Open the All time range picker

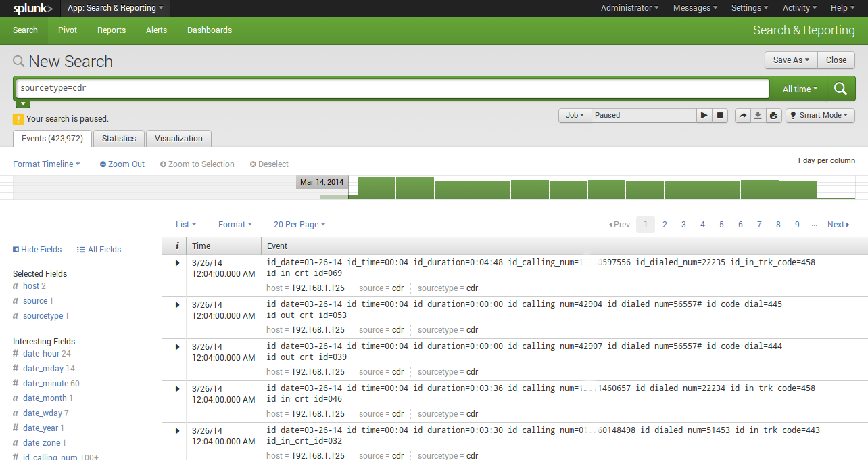(800, 89)
